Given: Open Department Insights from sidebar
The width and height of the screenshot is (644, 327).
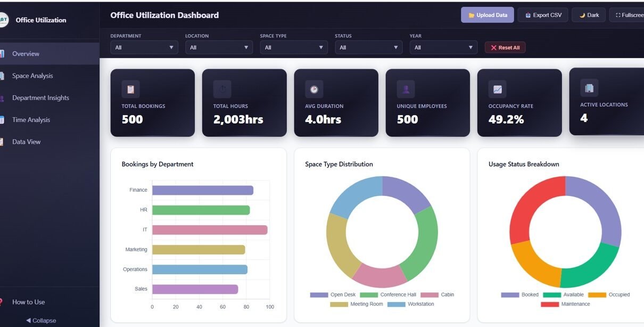Looking at the screenshot, I should (40, 98).
